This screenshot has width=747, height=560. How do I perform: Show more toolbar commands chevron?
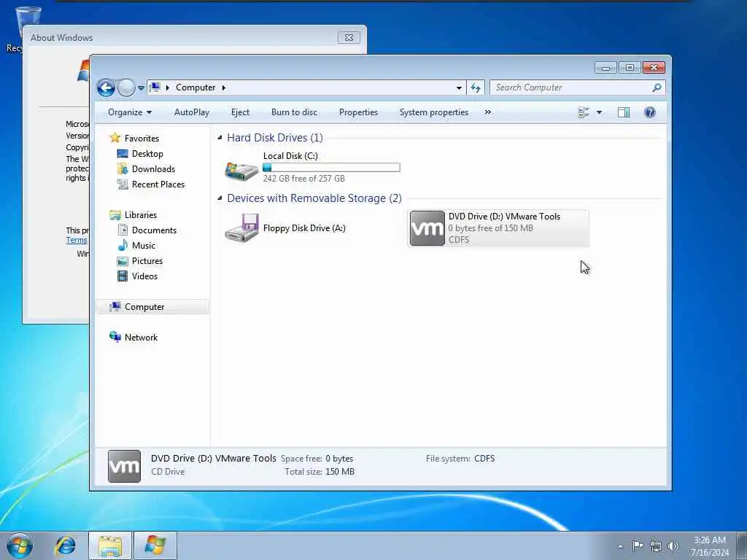point(488,112)
